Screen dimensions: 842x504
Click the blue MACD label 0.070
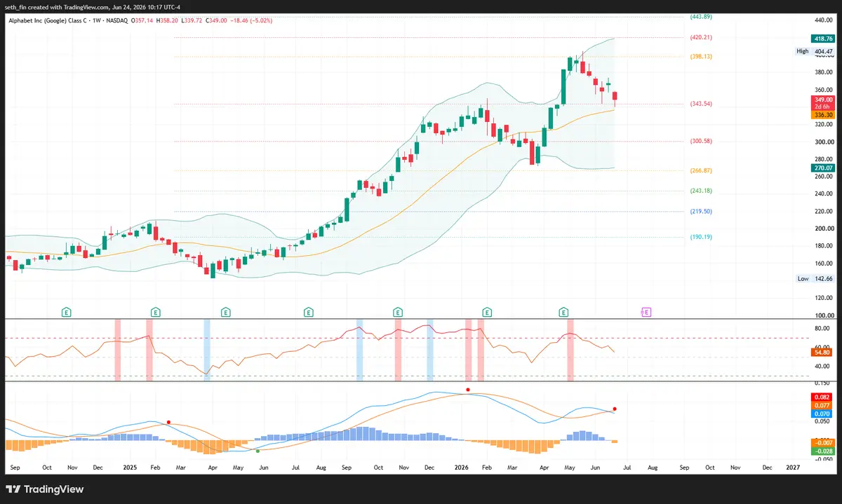point(822,413)
